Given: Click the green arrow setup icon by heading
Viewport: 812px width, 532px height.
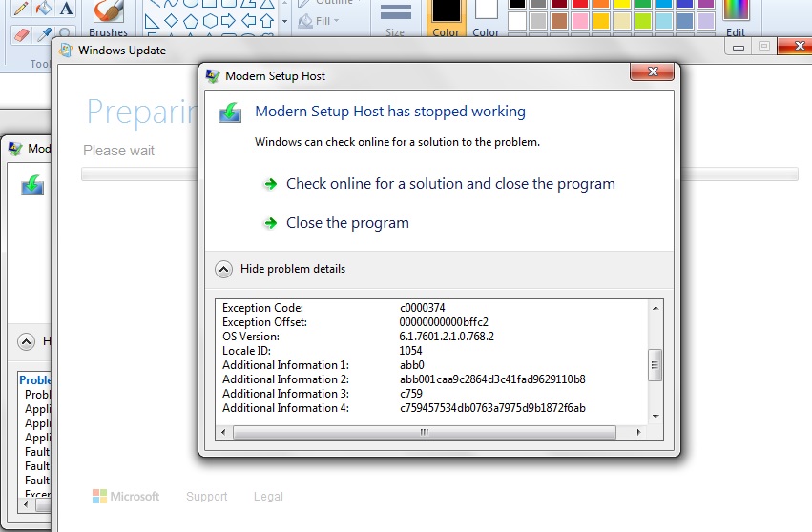Looking at the screenshot, I should click(230, 113).
